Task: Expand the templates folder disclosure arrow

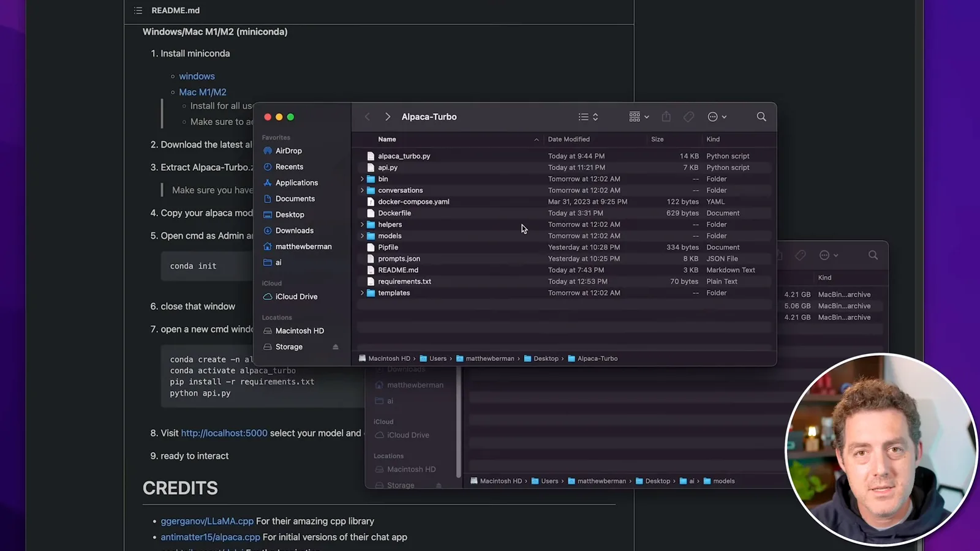Action: [362, 293]
